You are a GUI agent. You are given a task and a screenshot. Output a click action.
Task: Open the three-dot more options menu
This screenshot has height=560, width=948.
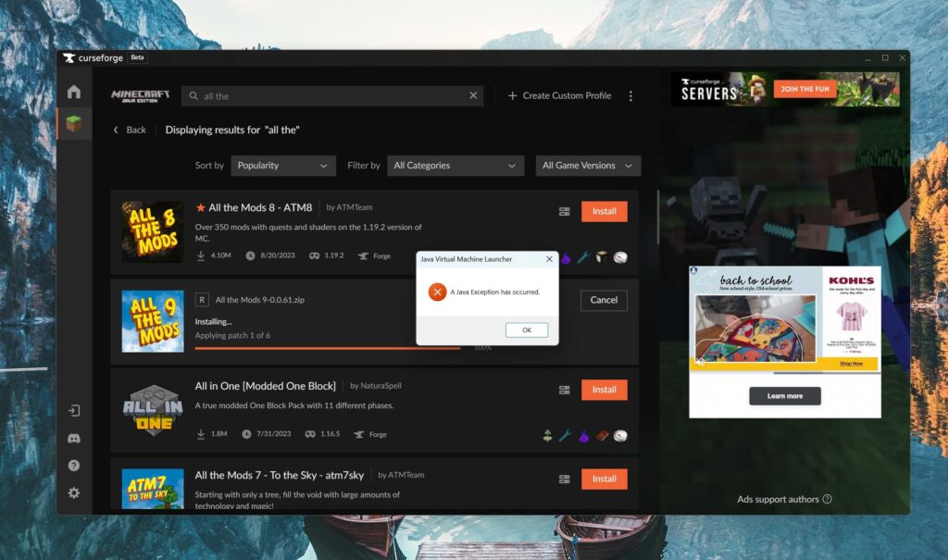pos(630,95)
